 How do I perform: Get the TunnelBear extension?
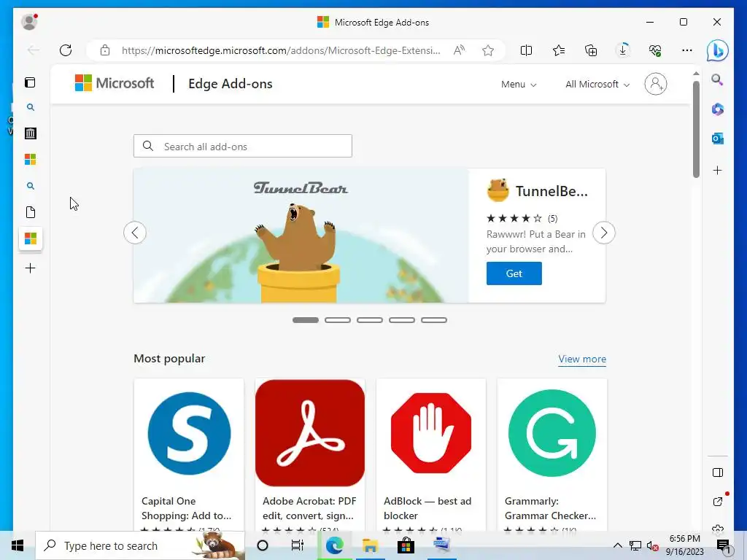tap(514, 273)
